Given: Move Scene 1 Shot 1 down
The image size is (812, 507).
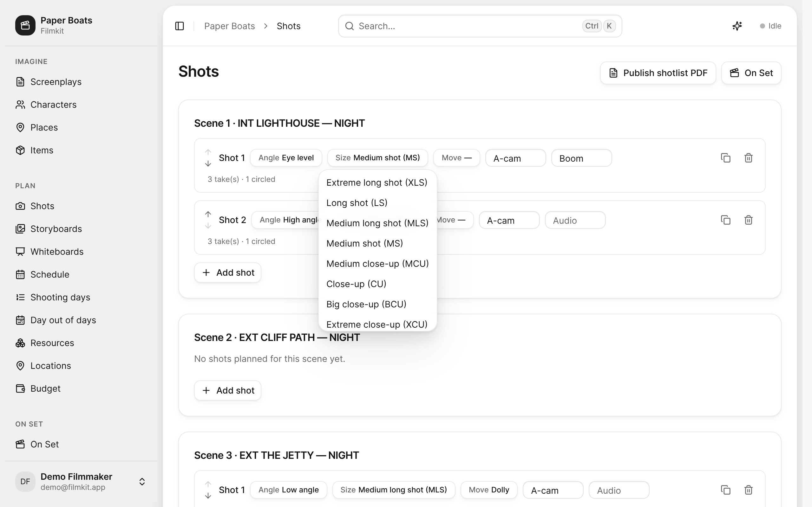Looking at the screenshot, I should (x=208, y=164).
